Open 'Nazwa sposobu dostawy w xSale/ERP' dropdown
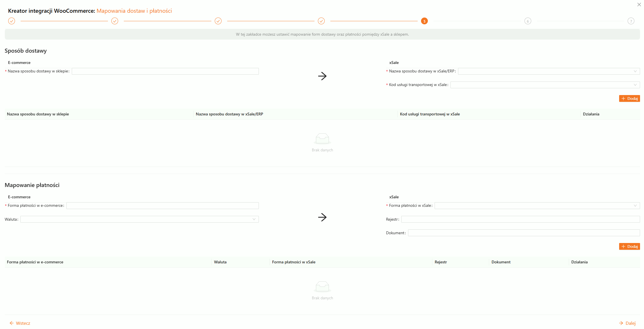The width and height of the screenshot is (644, 329). click(x=548, y=71)
